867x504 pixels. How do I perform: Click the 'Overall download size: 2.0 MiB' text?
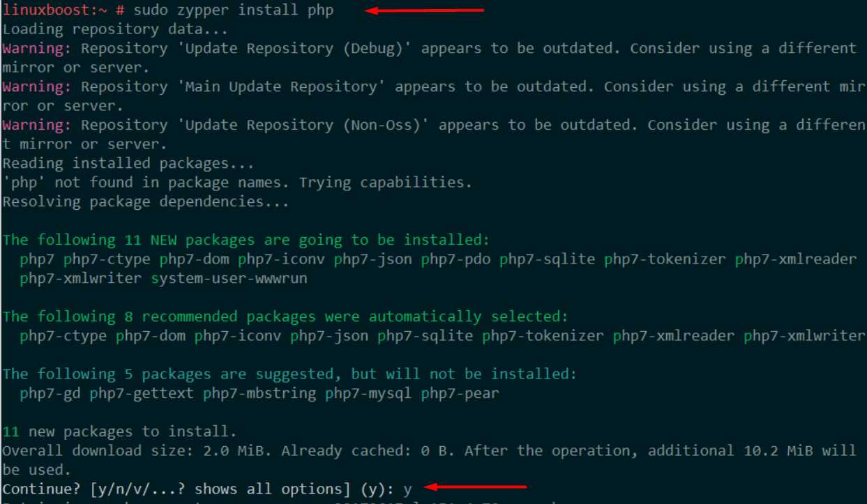(133, 451)
